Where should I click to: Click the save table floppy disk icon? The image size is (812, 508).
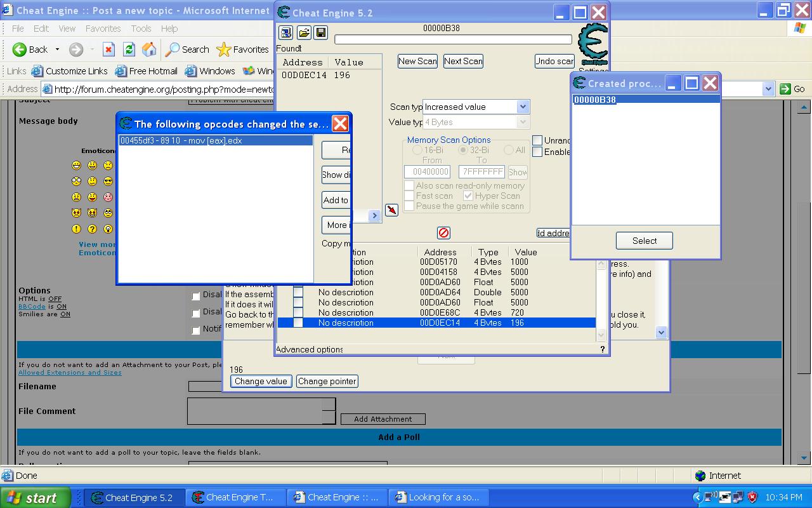coord(320,32)
